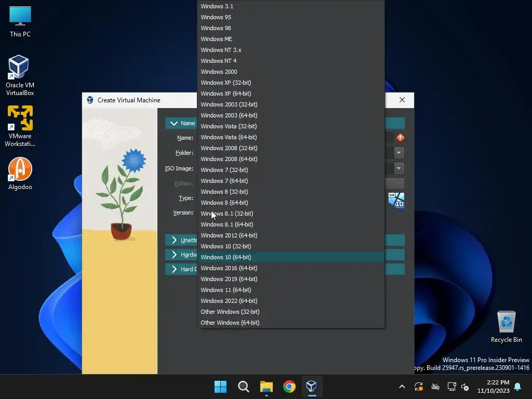
Task: Select Other Windows (64-bit)
Action: click(x=291, y=323)
